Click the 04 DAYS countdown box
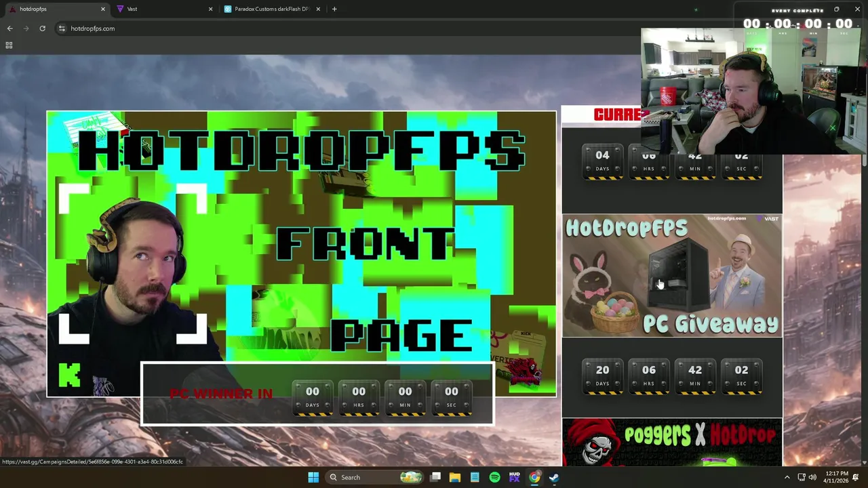 [602, 161]
